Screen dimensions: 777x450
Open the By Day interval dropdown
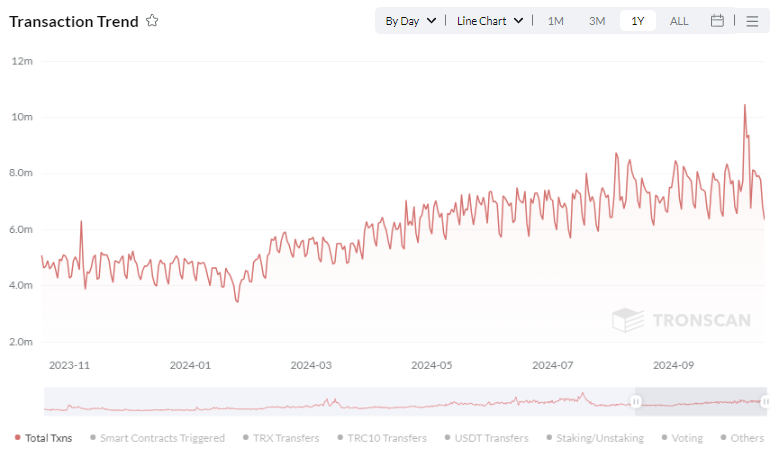[411, 21]
